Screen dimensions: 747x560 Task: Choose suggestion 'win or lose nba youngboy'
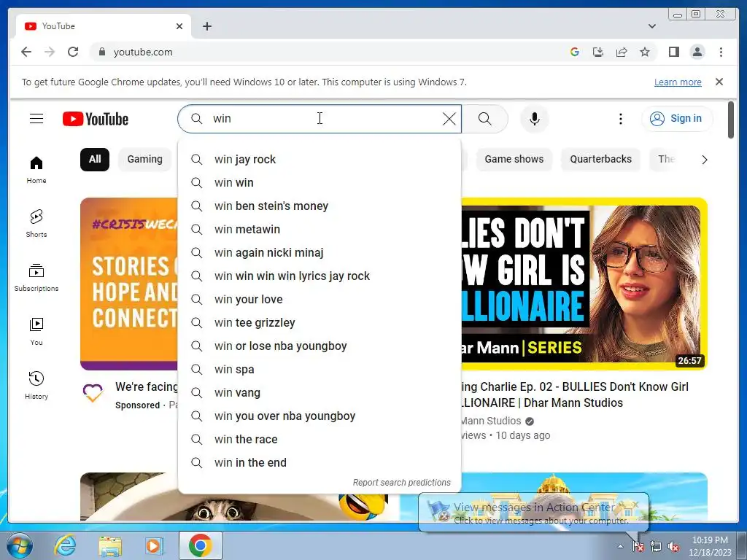320,346
